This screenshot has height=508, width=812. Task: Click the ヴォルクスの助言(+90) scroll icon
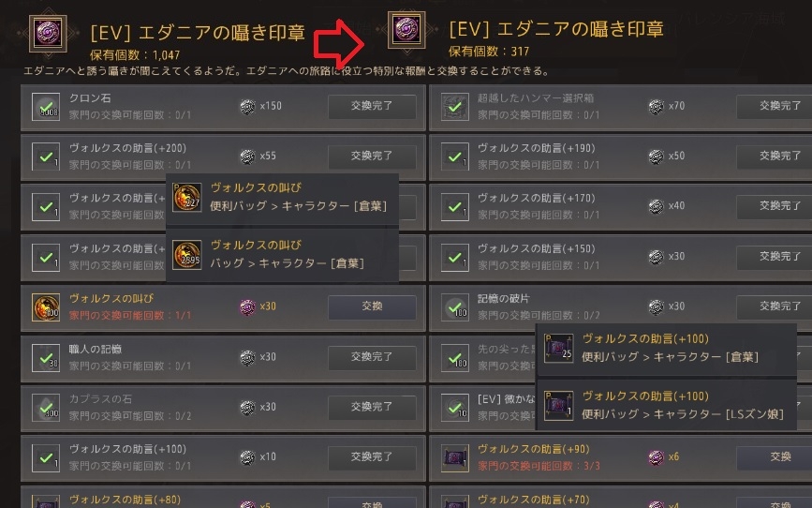455,458
